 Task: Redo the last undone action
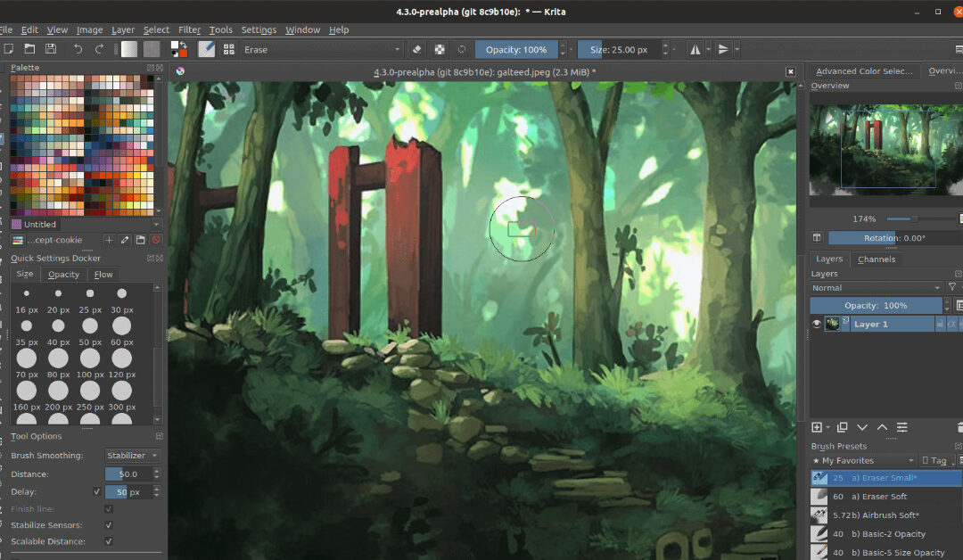(99, 49)
